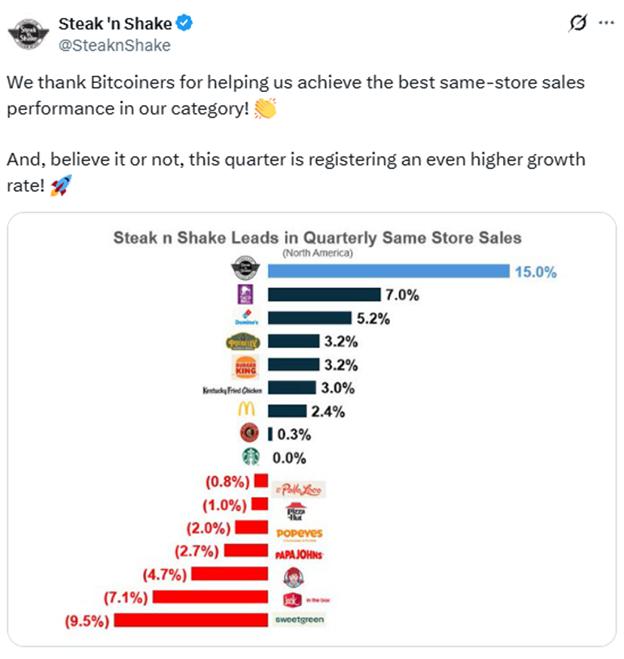Click the Papa Johns logo
Viewport: 624px width, 659px height.
(x=299, y=551)
